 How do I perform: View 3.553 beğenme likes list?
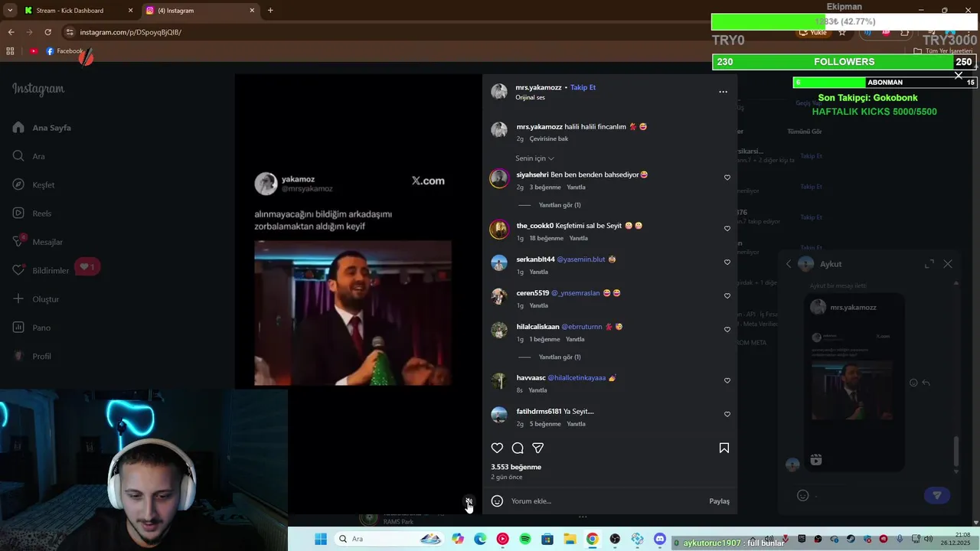[516, 467]
